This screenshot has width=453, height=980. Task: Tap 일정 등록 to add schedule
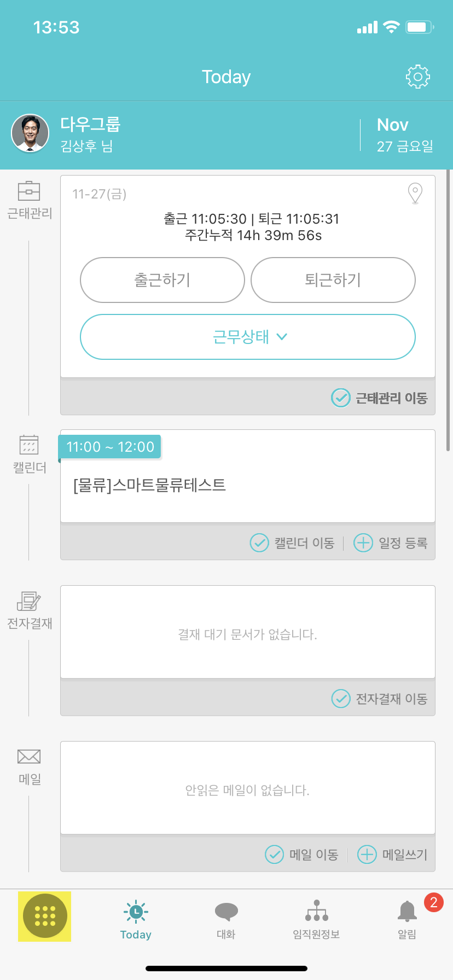391,543
